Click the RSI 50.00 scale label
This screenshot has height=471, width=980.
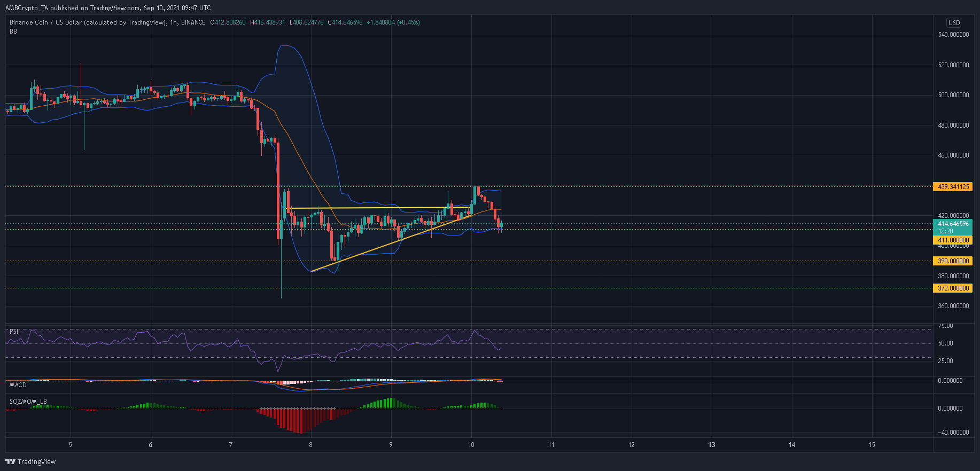946,343
